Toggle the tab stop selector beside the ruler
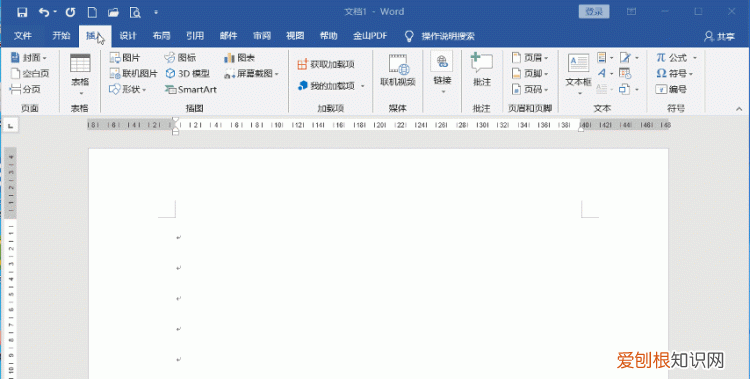 pyautogui.click(x=11, y=125)
